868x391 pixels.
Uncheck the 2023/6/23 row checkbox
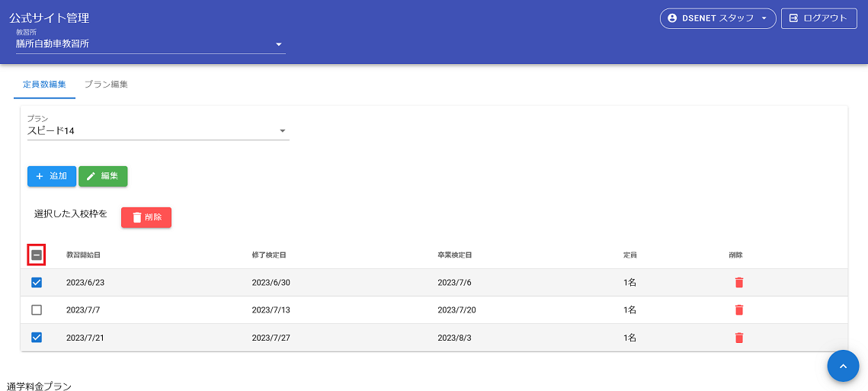37,283
